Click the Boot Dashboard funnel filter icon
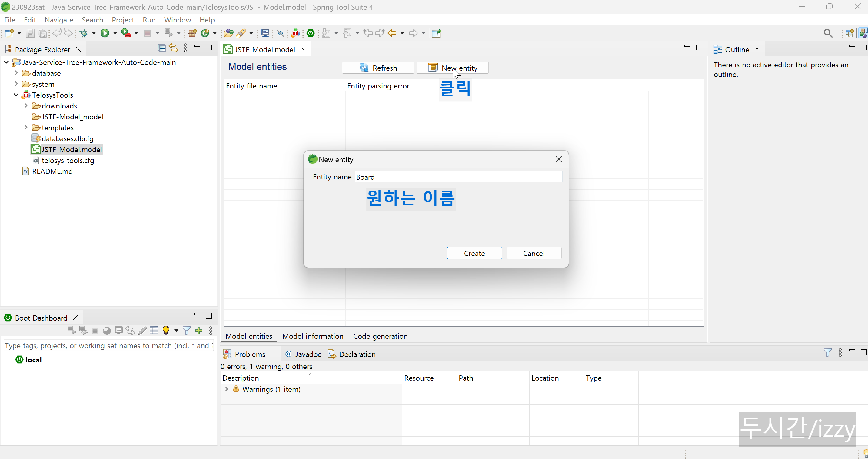Image resolution: width=868 pixels, height=459 pixels. [186, 331]
